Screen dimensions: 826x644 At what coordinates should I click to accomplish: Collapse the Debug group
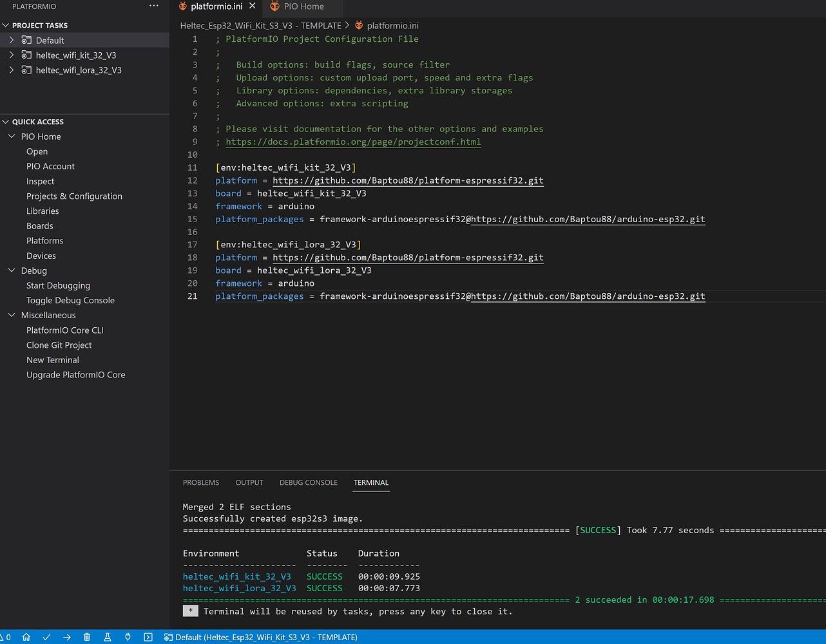[12, 270]
